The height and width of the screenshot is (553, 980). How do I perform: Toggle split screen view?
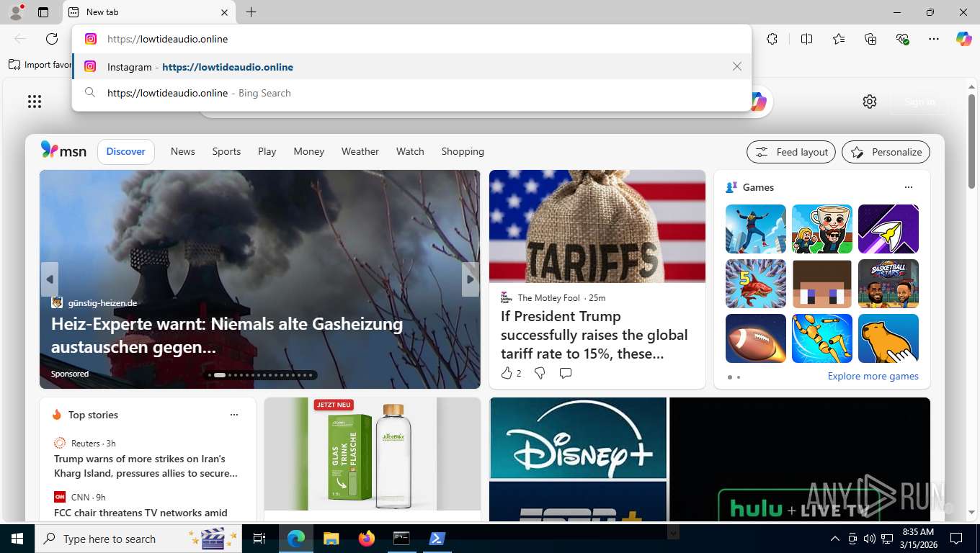tap(806, 39)
